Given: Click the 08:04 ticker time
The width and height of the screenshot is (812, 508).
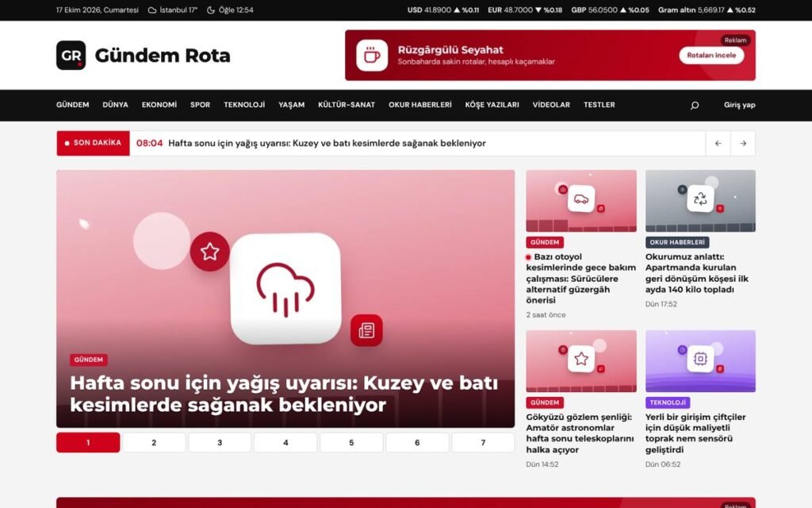Looking at the screenshot, I should click(x=149, y=143).
